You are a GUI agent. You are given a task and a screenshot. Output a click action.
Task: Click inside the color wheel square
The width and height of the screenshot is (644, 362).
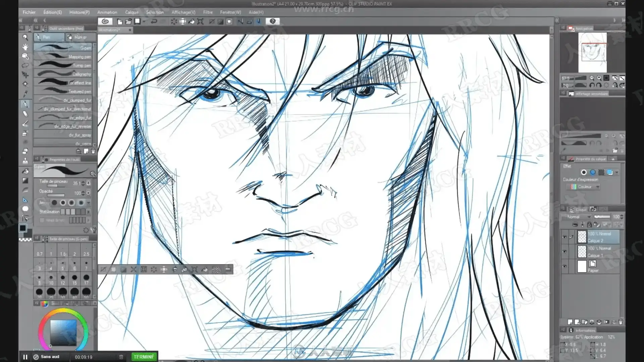tap(63, 332)
